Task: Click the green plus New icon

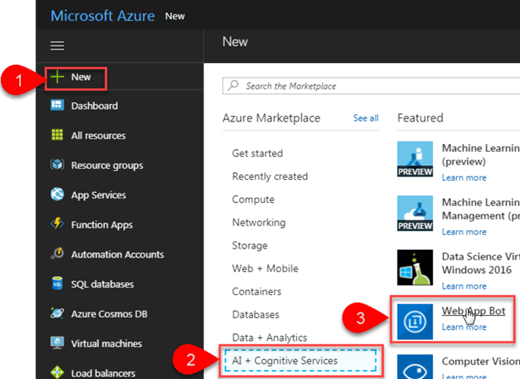Action: pos(57,77)
